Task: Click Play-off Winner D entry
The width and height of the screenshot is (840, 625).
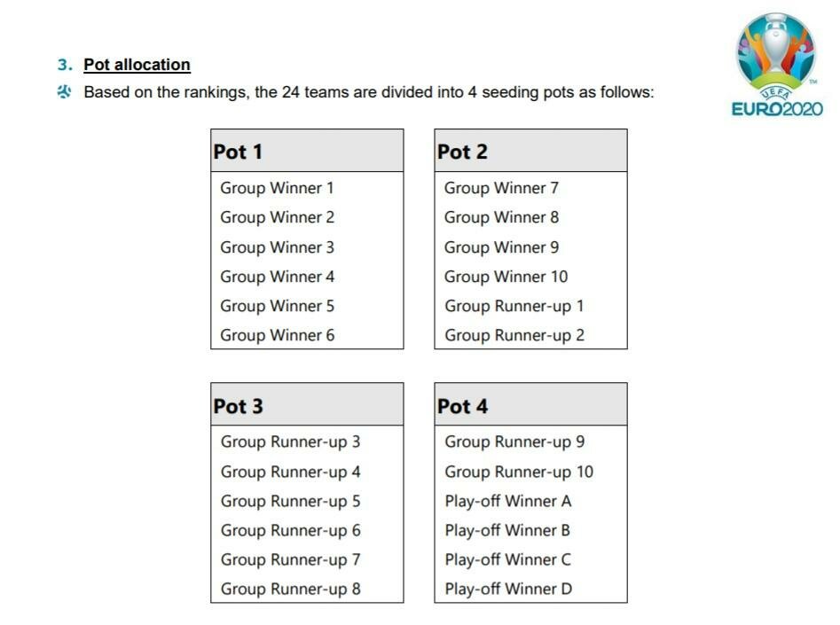Action: coord(508,590)
